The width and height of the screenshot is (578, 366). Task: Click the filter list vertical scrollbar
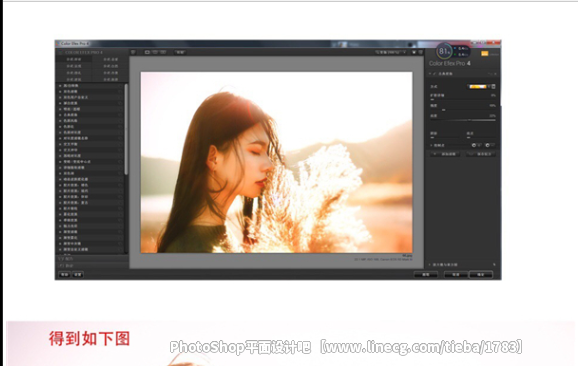click(x=126, y=129)
